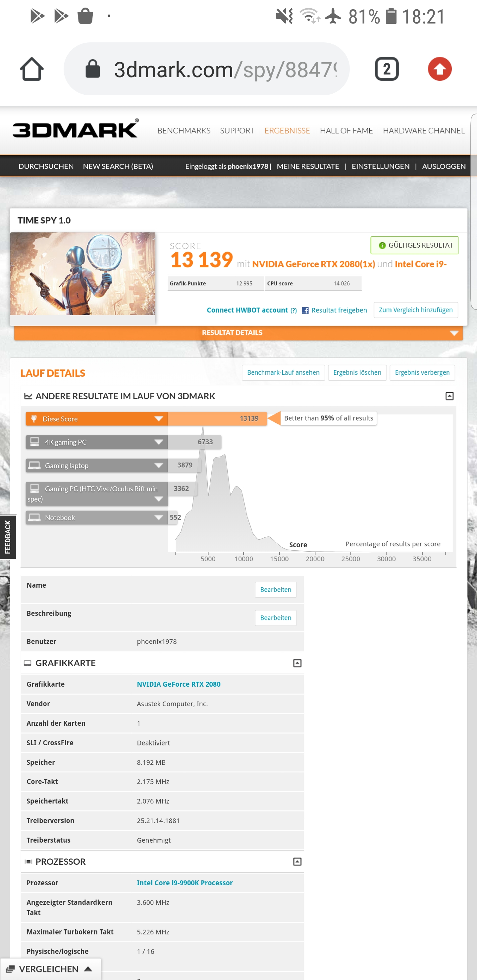Expand the Resultat Details bar
The height and width of the screenshot is (980, 477).
238,332
